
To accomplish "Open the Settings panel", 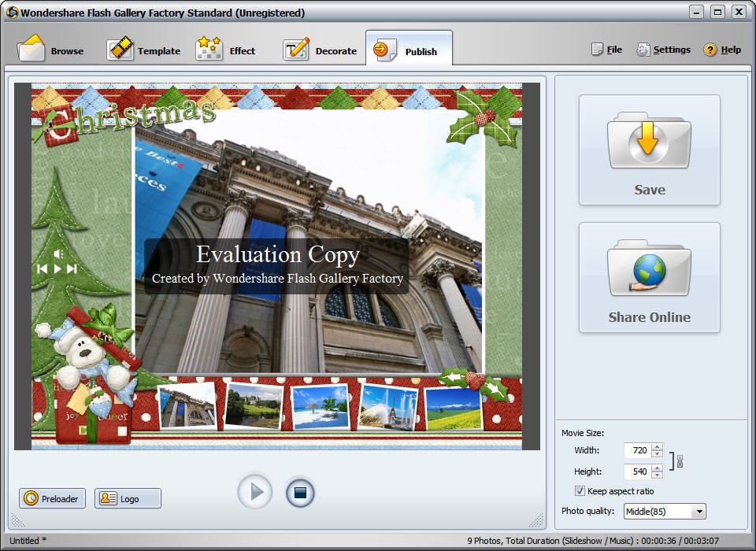I will pos(664,49).
